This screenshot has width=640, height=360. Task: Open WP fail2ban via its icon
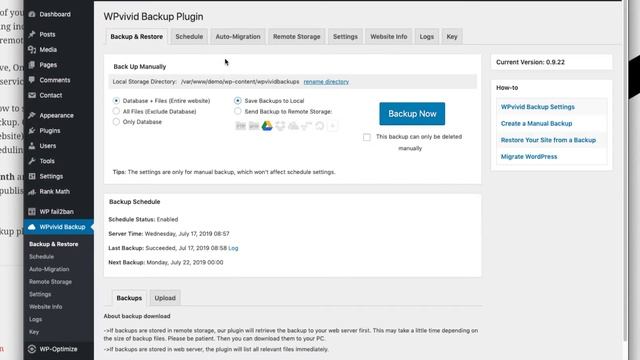32,211
